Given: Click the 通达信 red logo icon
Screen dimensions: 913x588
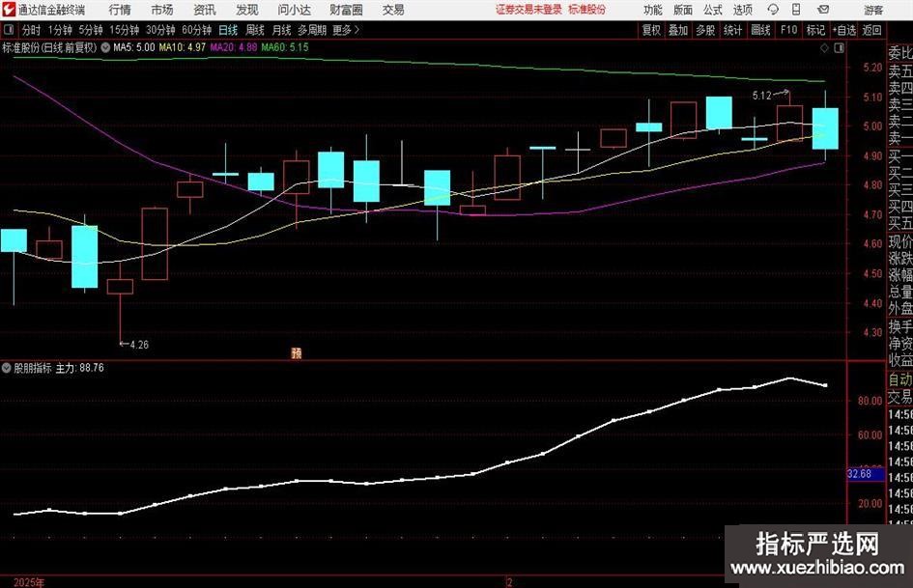Looking at the screenshot, I should pos(9,10).
